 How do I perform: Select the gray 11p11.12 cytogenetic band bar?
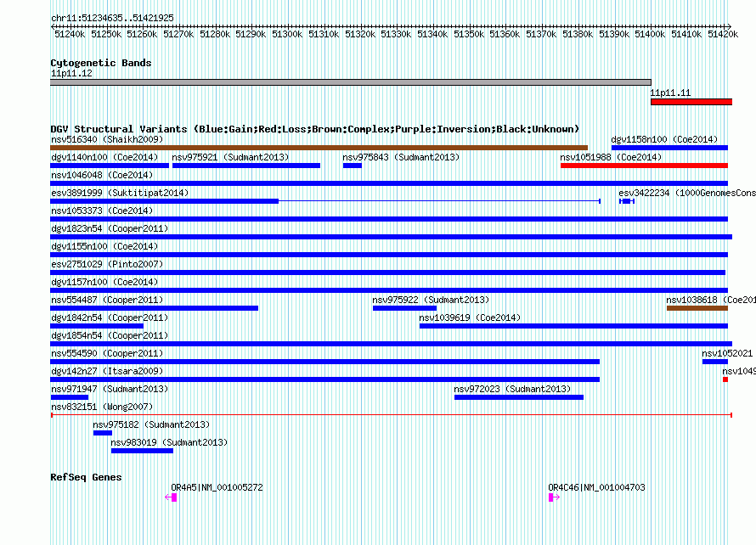click(x=351, y=82)
